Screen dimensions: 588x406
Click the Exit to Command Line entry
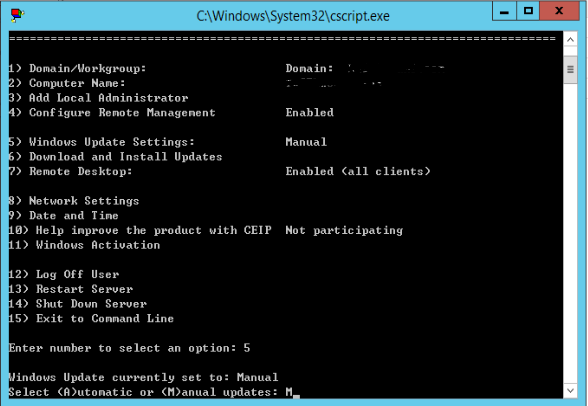pos(91,319)
